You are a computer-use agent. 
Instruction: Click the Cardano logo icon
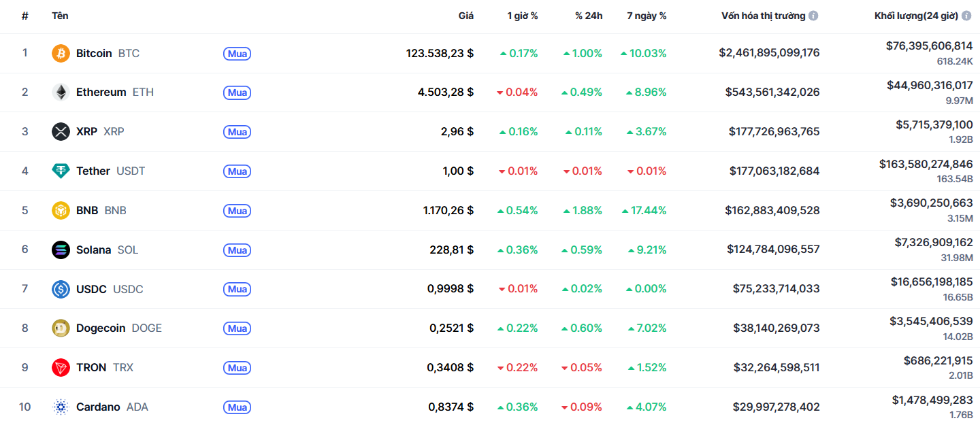tap(61, 407)
